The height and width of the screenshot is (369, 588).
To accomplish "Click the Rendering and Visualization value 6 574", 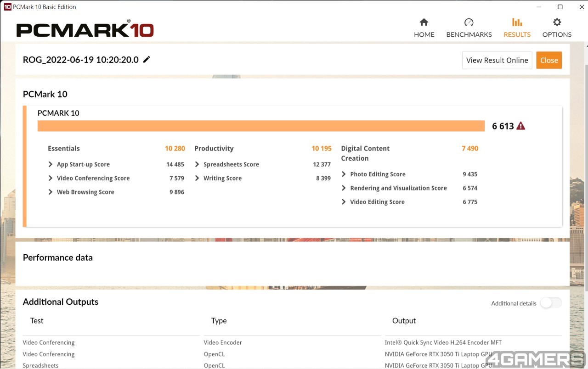I will click(470, 188).
